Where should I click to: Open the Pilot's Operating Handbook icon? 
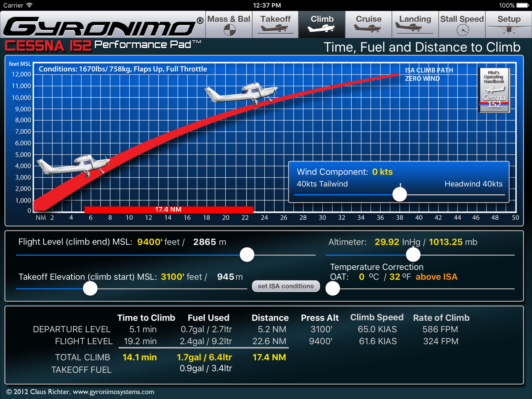tap(494, 90)
